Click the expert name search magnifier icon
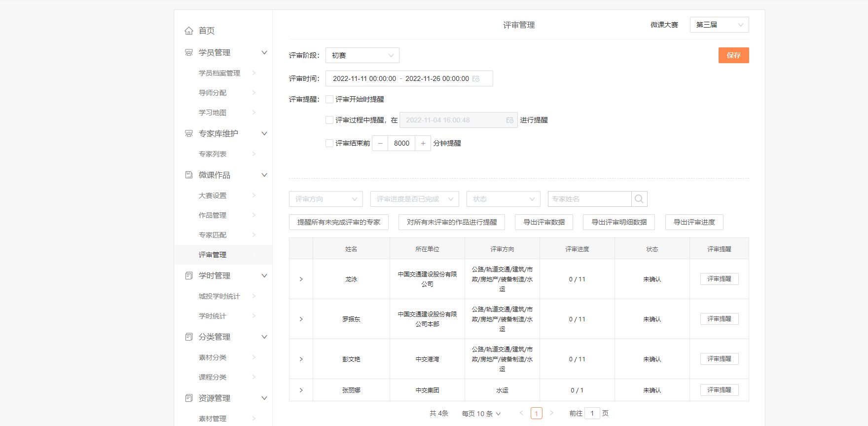The height and width of the screenshot is (426, 868). [639, 199]
